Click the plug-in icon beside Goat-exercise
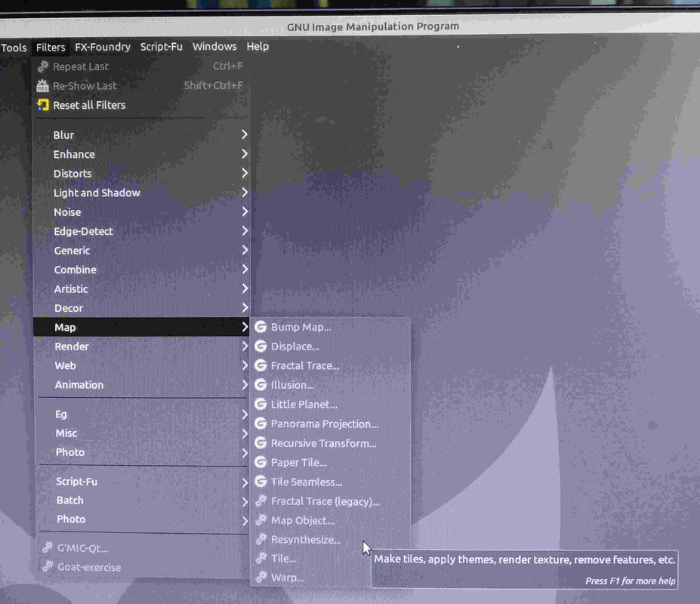Image resolution: width=700 pixels, height=604 pixels. tap(48, 566)
